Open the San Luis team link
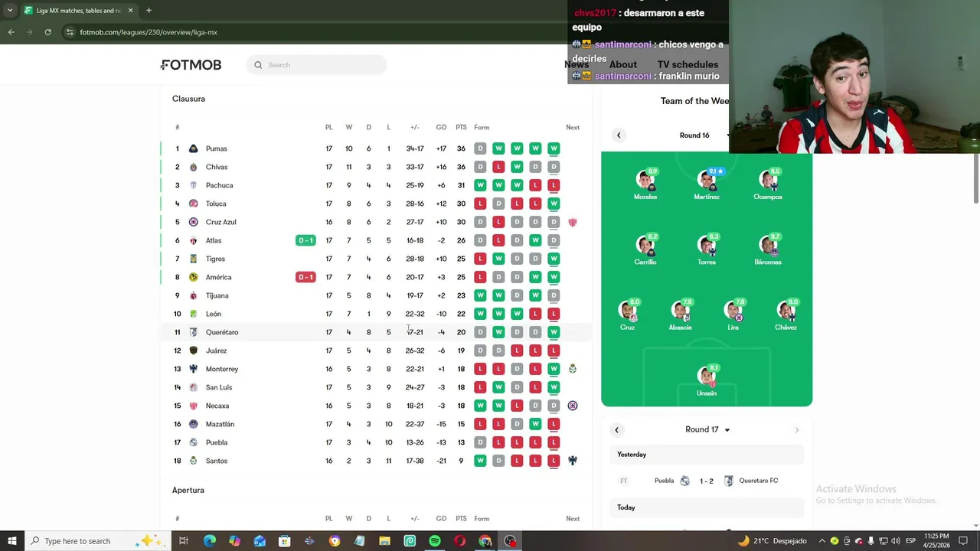 [x=219, y=387]
